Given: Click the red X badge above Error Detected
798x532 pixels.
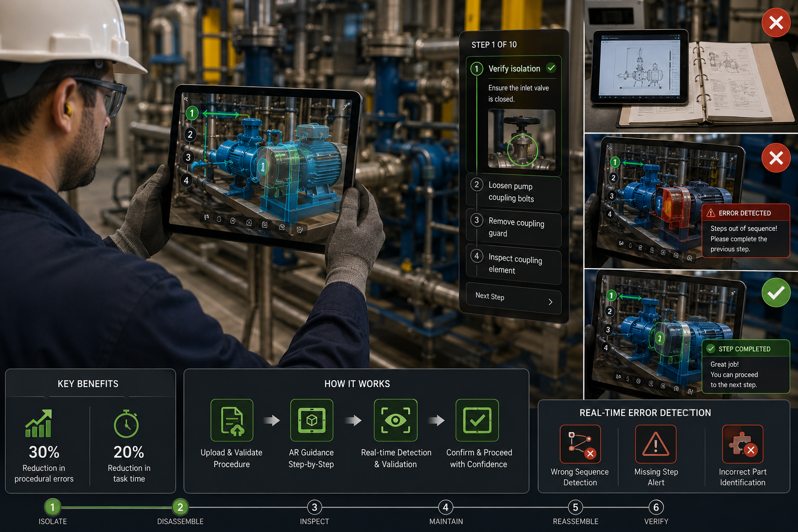Looking at the screenshot, I should [x=776, y=158].
